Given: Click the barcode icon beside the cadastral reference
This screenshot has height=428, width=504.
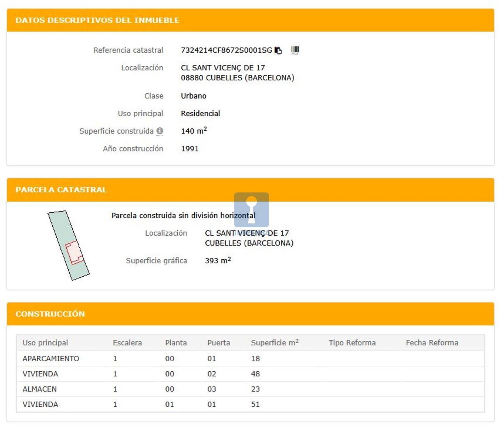Looking at the screenshot, I should coord(295,50).
